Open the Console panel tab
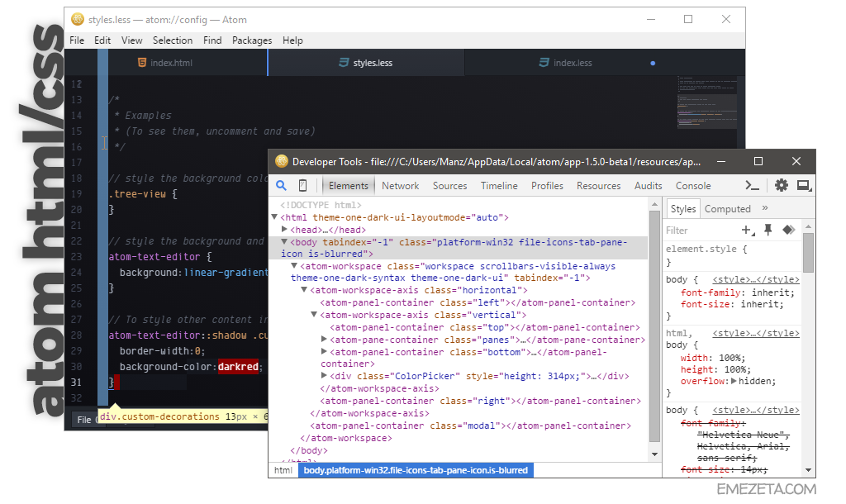 [693, 186]
